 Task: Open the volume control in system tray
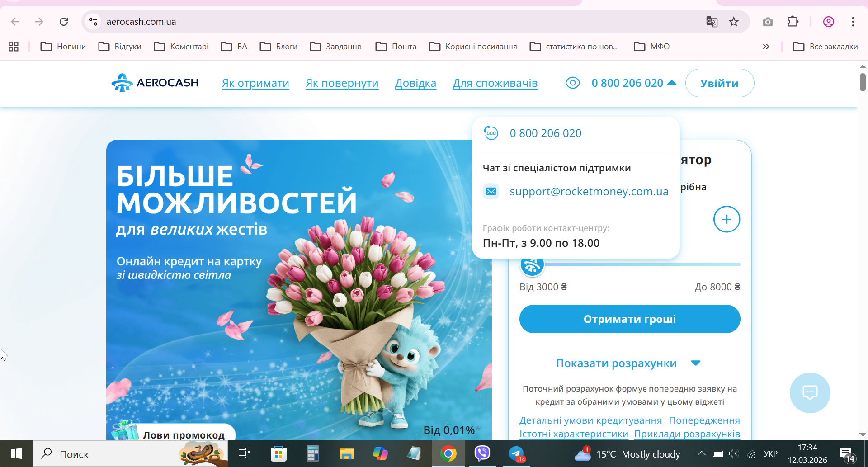click(734, 453)
